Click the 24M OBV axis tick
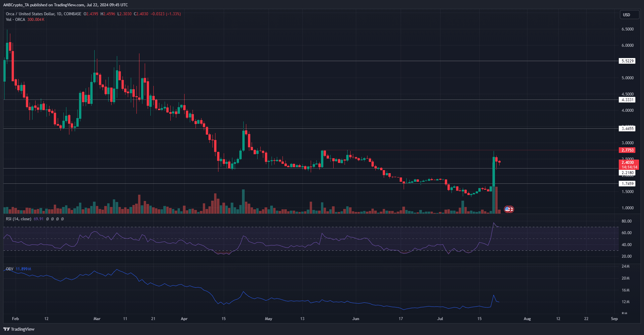Image resolution: width=644 pixels, height=335 pixels. tap(625, 266)
